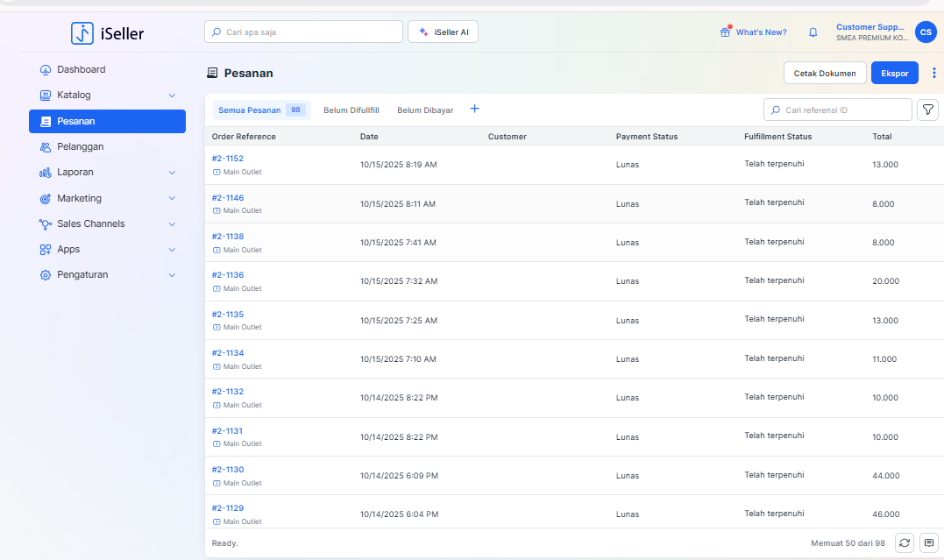Select the Belum Dibayar tab

[x=425, y=110]
